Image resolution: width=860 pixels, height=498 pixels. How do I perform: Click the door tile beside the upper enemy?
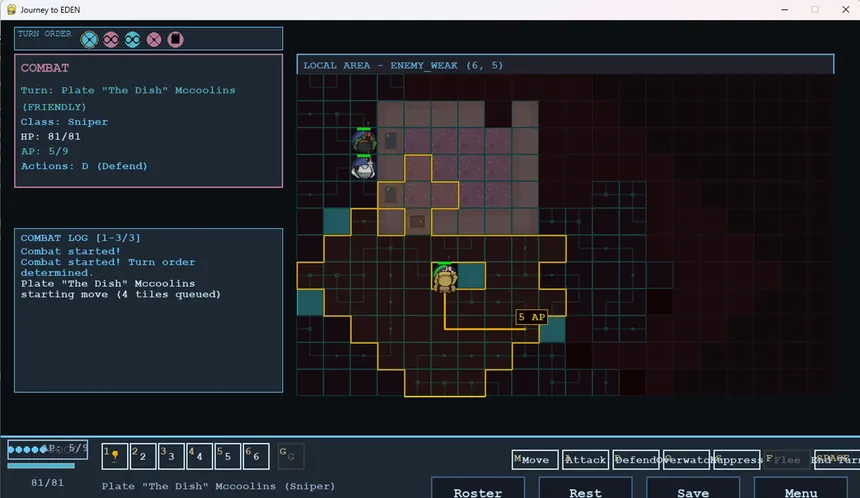coord(391,141)
